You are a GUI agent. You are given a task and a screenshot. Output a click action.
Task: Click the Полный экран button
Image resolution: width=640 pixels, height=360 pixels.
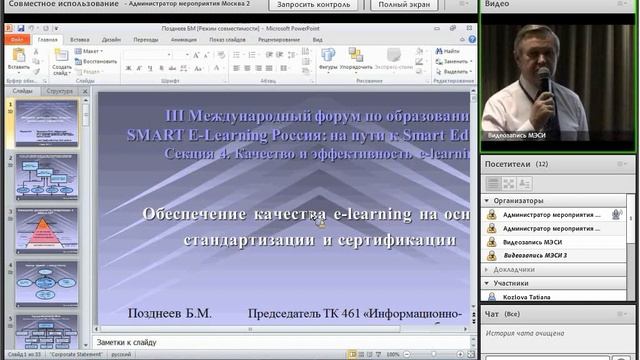point(404,4)
